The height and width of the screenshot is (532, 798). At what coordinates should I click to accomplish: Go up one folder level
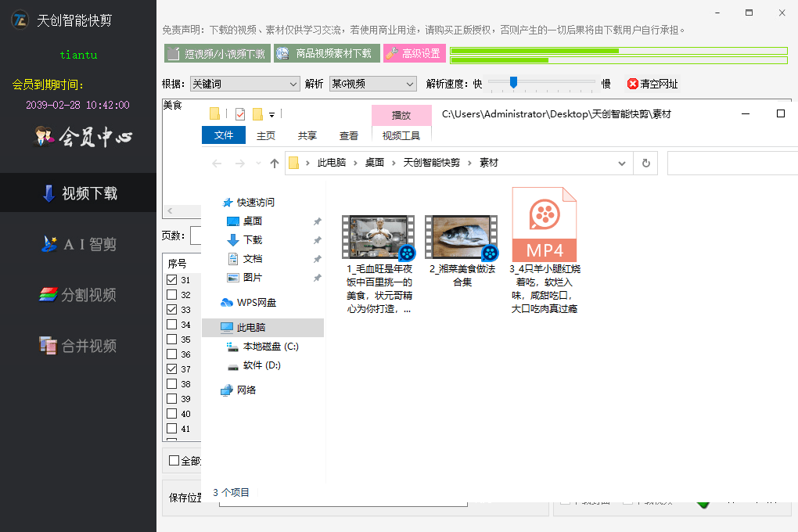click(275, 164)
